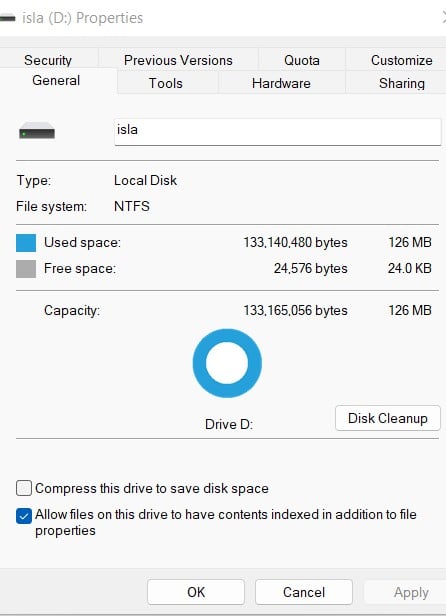Click the Cancel button
Screen dimensions: 446x616
pos(304,592)
